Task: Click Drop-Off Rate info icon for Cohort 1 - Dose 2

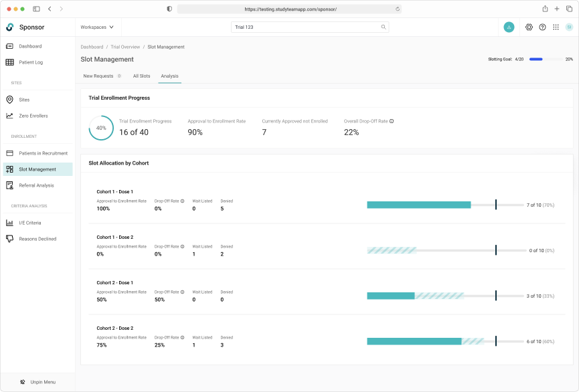Action: point(183,247)
